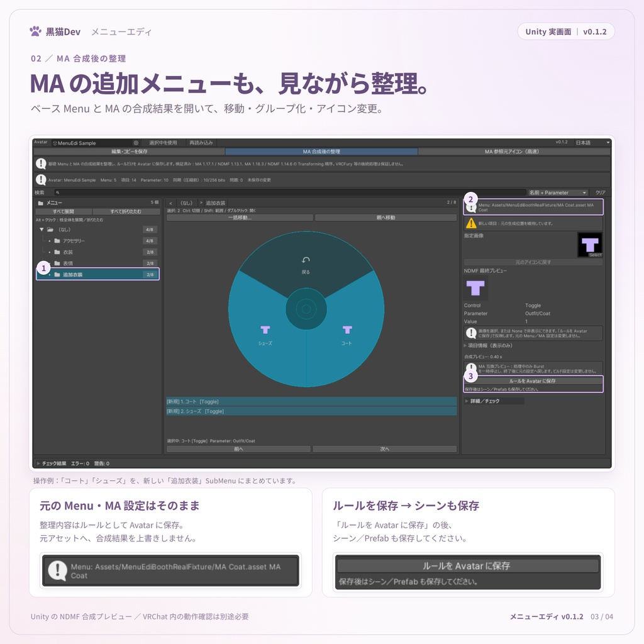The height and width of the screenshot is (644, 644).
Task: Click the (なし) breadcrumb item
Action: [186, 203]
